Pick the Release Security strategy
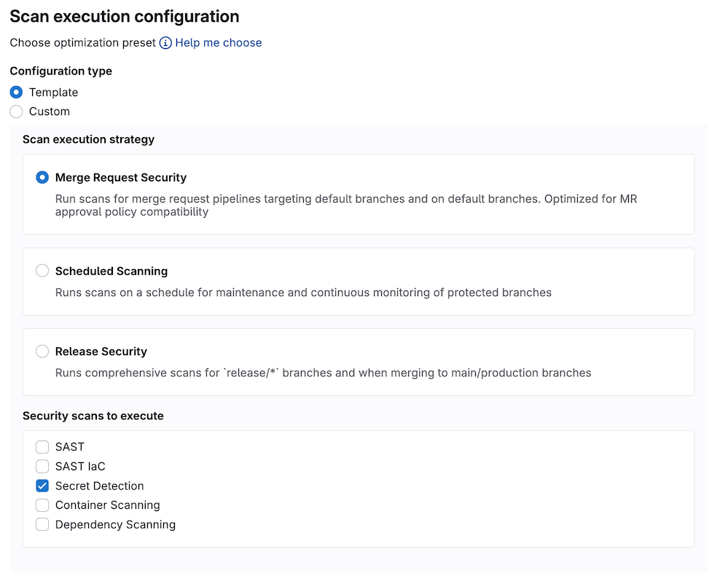728x576 pixels. coord(42,351)
